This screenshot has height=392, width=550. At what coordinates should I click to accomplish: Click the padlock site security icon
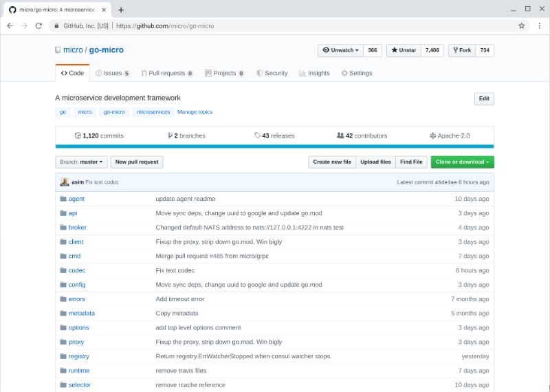(56, 26)
